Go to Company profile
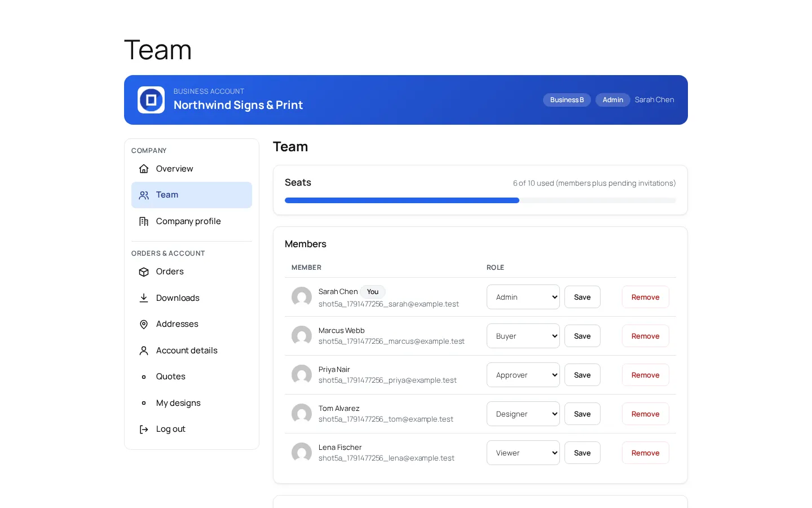 click(x=192, y=221)
